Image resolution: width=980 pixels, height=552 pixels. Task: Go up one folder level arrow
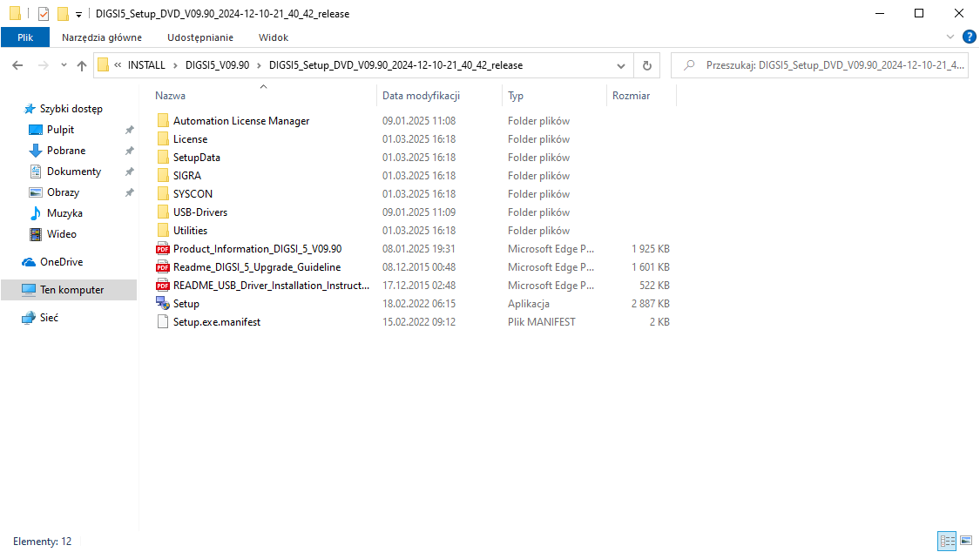82,65
